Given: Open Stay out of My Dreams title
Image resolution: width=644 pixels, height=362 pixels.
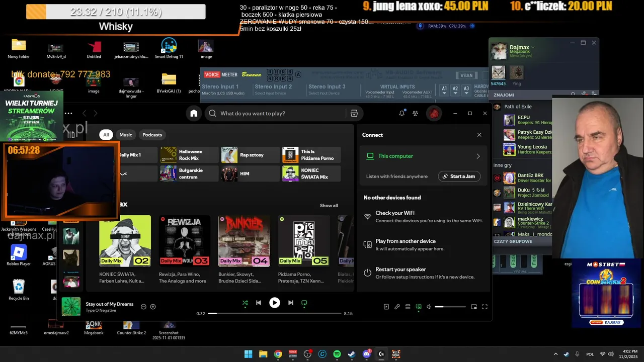Looking at the screenshot, I should pos(110,304).
